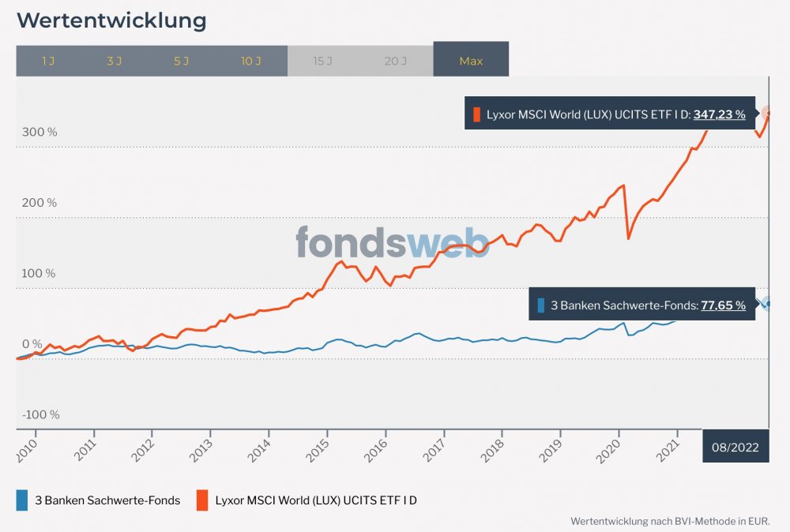Switch to the 3 J period tab

pos(115,61)
